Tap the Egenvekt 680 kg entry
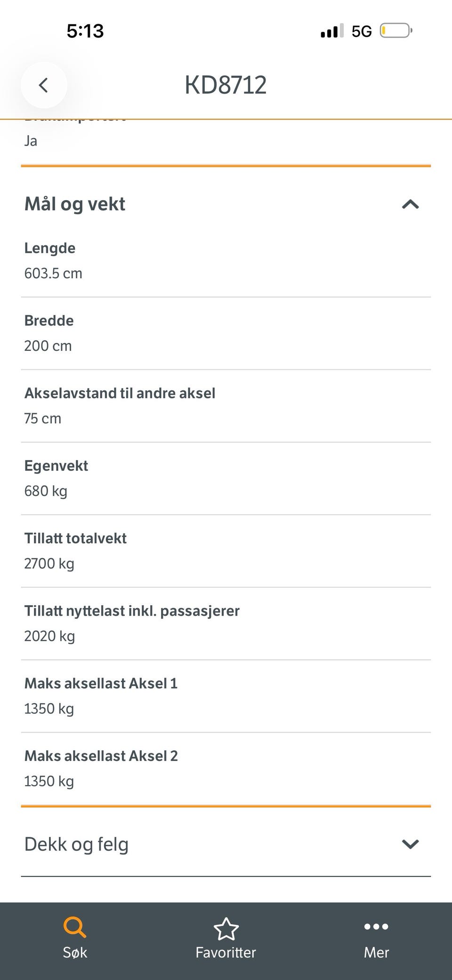Image resolution: width=452 pixels, height=980 pixels. point(226,478)
